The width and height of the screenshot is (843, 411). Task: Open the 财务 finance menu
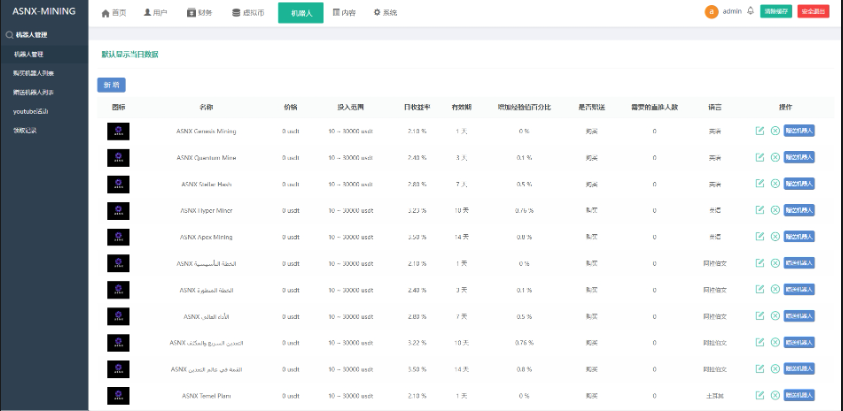click(x=199, y=13)
